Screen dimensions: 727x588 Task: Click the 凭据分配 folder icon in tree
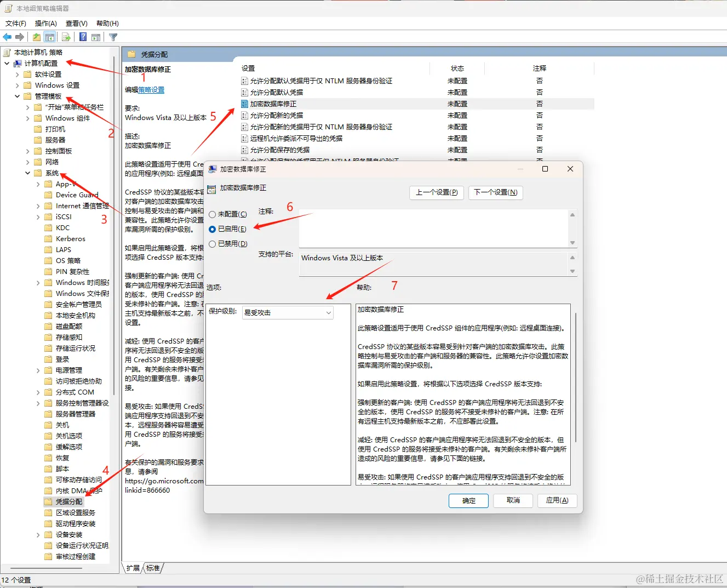(49, 501)
